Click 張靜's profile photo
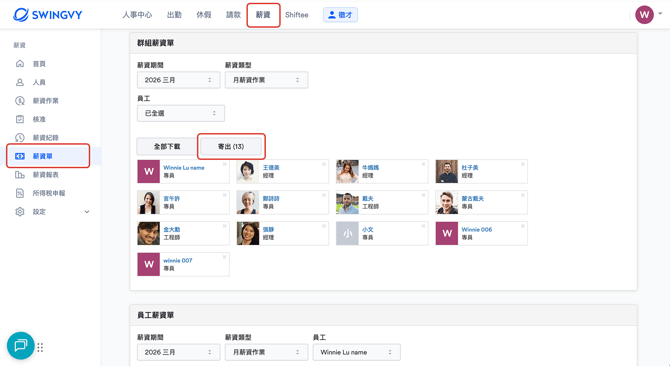670x366 pixels. click(248, 233)
